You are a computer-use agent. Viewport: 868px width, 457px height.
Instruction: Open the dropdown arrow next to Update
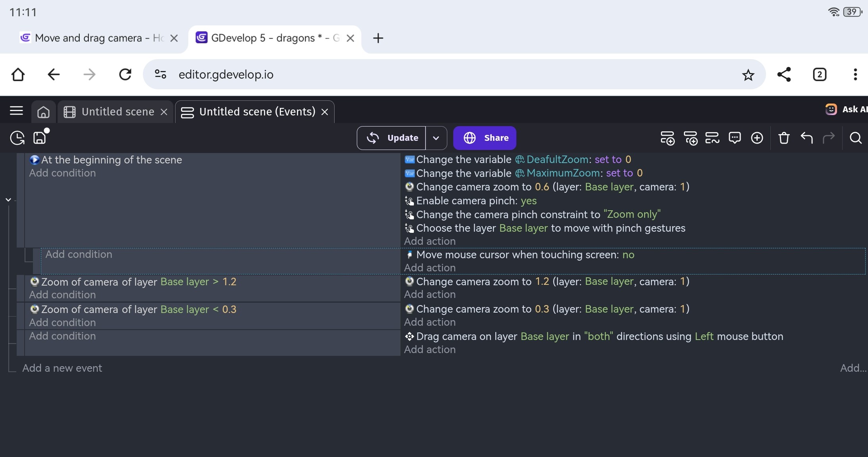click(436, 138)
